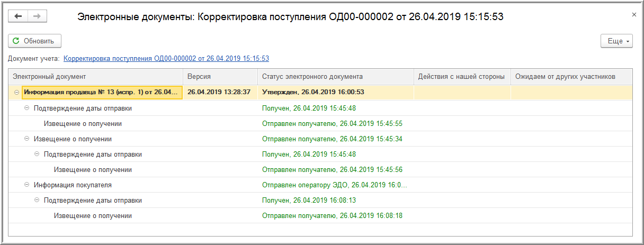Click the Действия с нашей стороны header
644x245 pixels.
[461, 77]
